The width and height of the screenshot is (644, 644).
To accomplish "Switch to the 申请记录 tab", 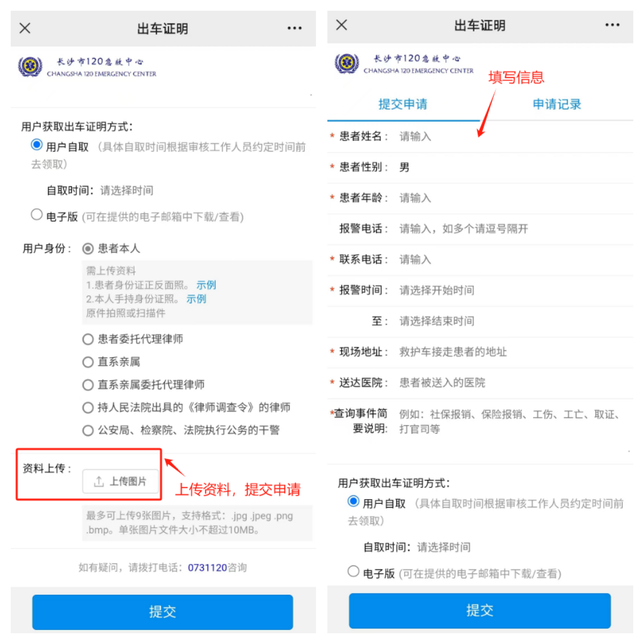I will click(x=557, y=104).
